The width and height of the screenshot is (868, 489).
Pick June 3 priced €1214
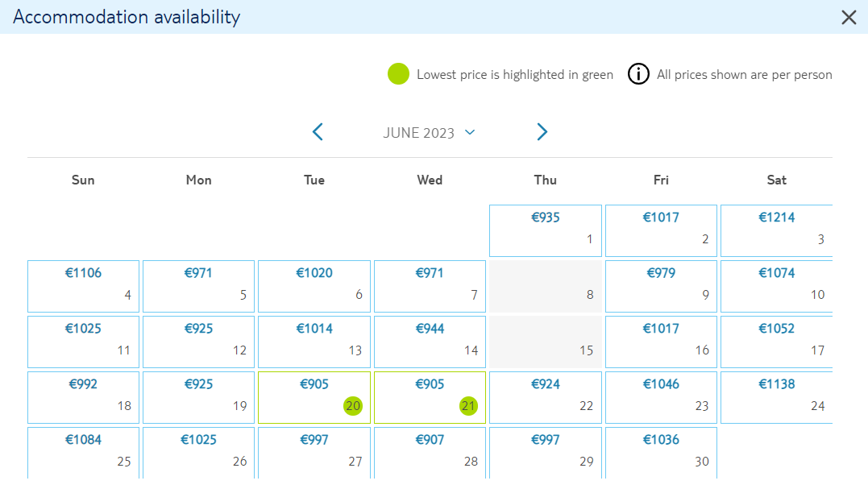pos(777,230)
